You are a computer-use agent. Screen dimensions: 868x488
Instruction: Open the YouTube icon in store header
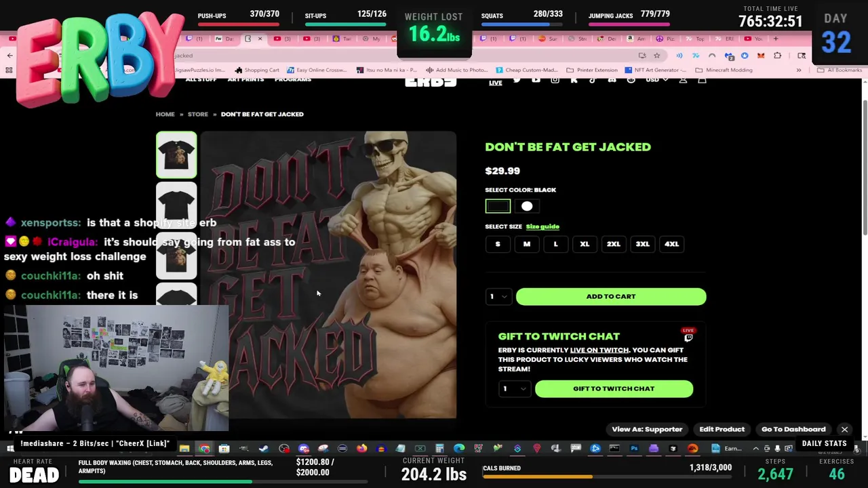536,79
